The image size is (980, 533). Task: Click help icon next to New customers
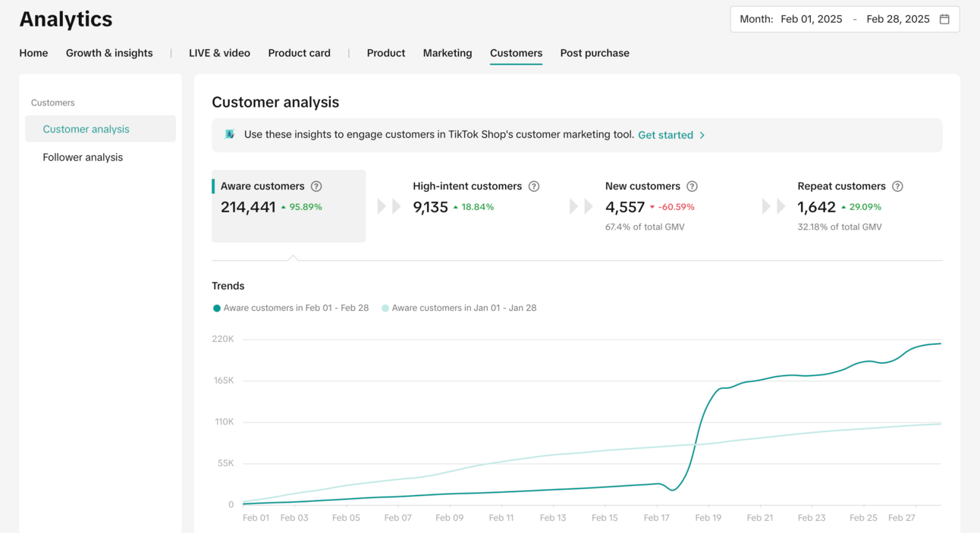[x=692, y=187]
